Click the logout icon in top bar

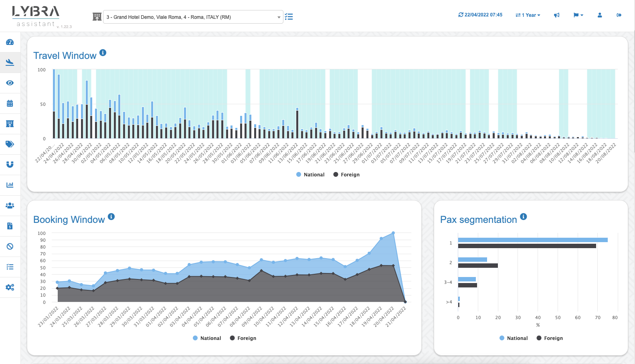click(619, 15)
